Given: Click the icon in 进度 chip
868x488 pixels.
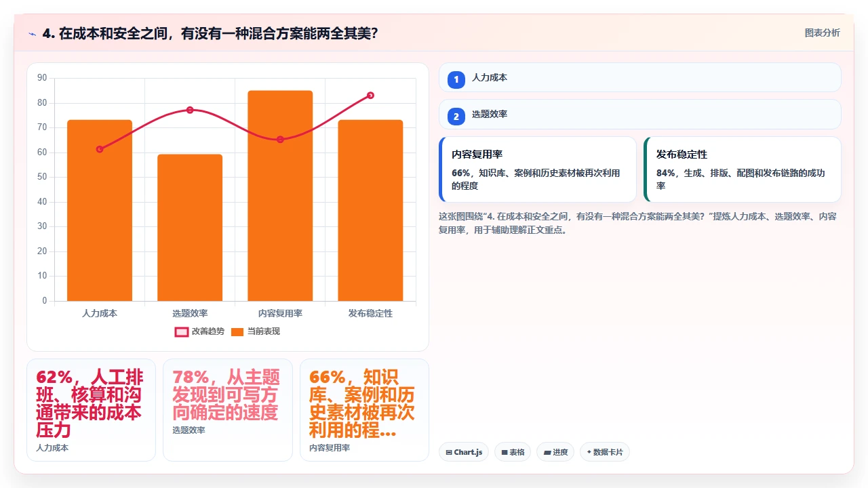Looking at the screenshot, I should pos(547,453).
